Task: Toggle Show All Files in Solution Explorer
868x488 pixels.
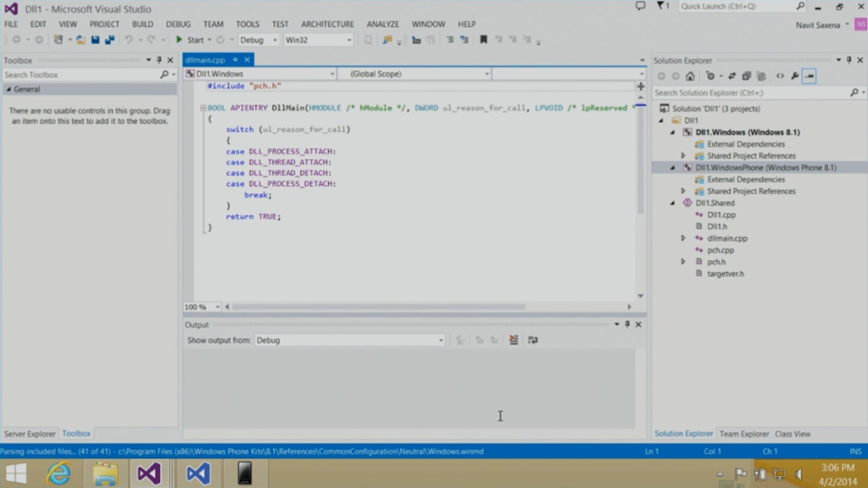Action: [761, 76]
